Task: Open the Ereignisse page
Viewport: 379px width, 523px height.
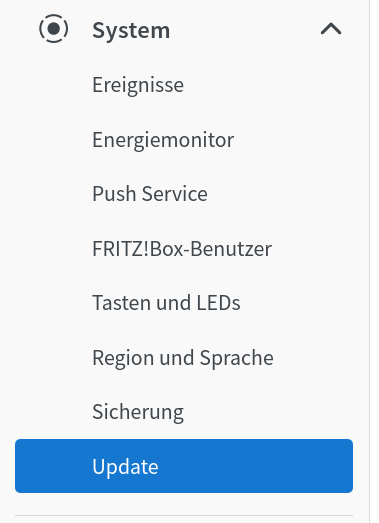Action: (138, 85)
